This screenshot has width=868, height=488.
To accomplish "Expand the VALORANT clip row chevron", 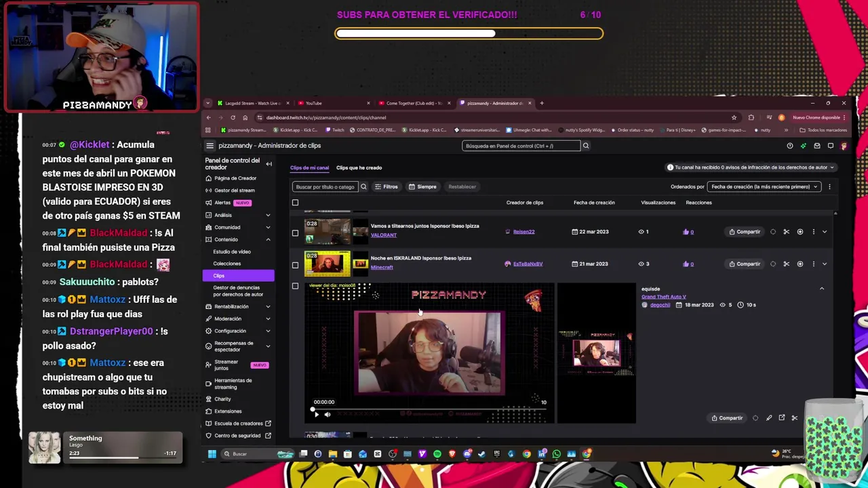I will pyautogui.click(x=825, y=232).
